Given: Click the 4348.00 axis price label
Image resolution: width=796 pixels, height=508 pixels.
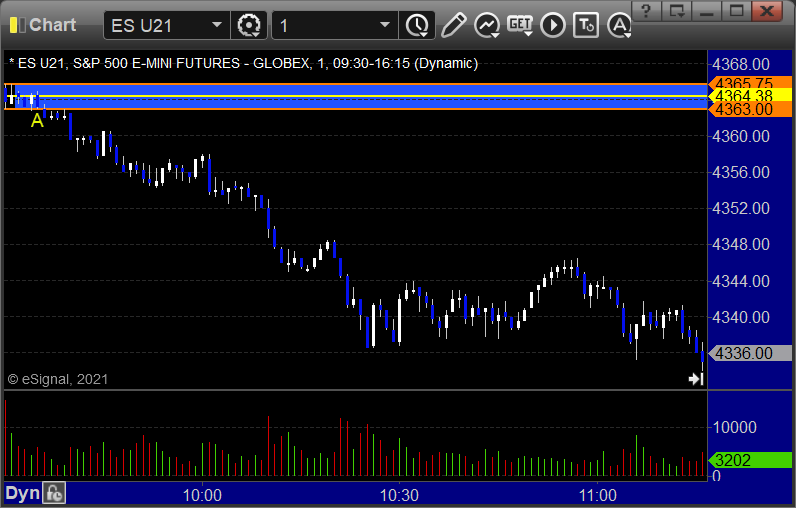Looking at the screenshot, I should pyautogui.click(x=741, y=245).
